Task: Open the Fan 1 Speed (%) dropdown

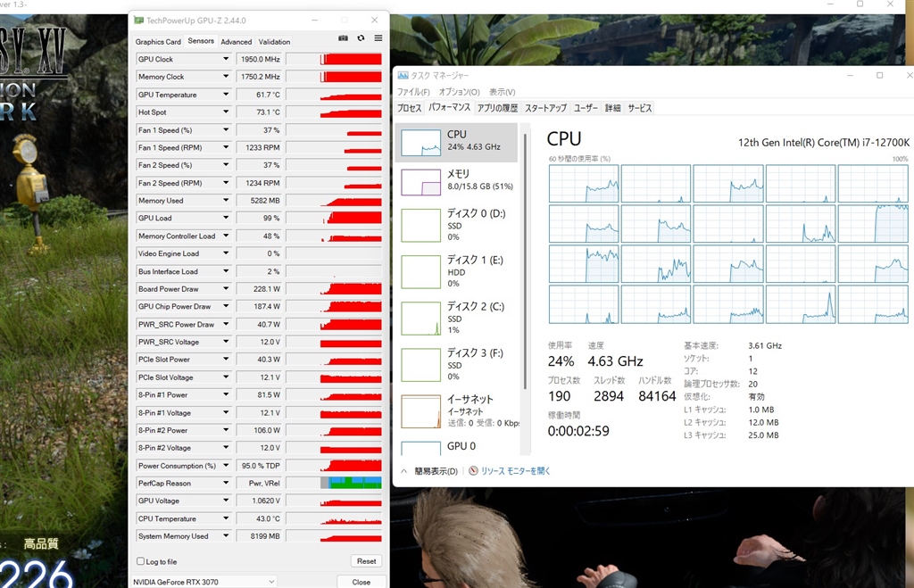Action: (x=226, y=130)
